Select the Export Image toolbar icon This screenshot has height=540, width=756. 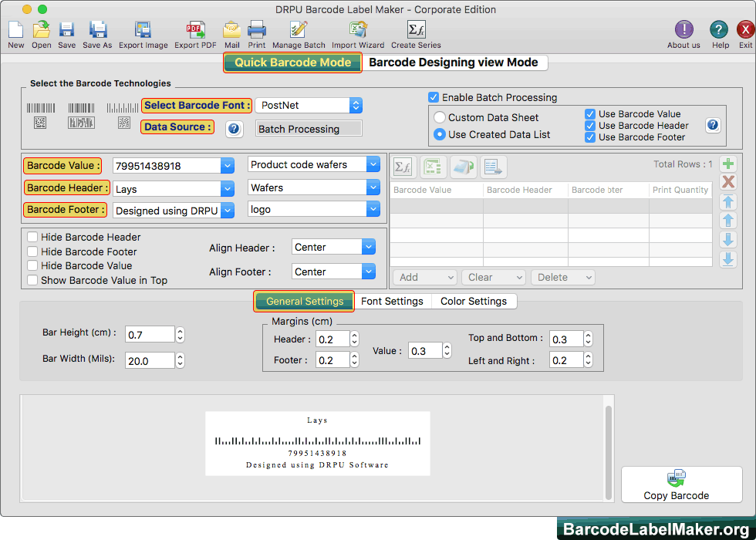pyautogui.click(x=143, y=30)
